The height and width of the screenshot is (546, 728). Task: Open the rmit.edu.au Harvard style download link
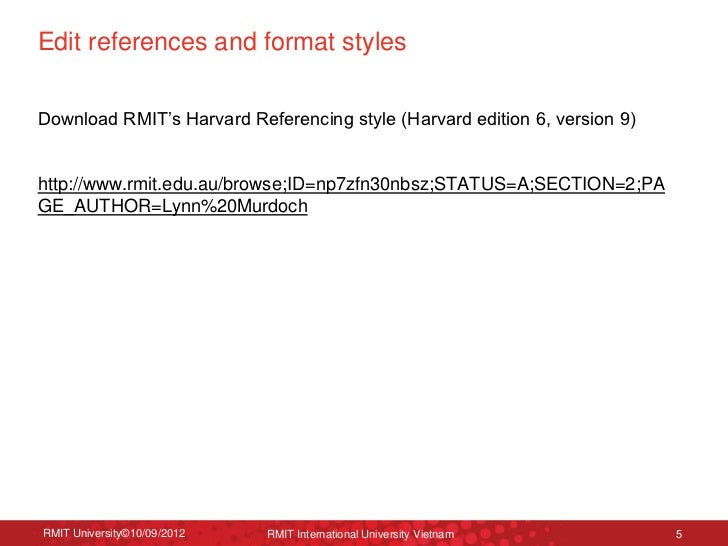pyautogui.click(x=351, y=195)
